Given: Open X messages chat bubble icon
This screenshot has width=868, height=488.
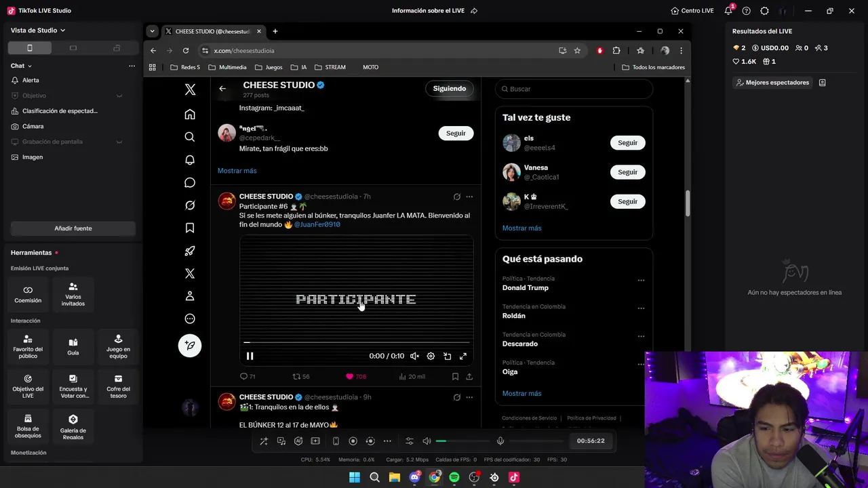Looking at the screenshot, I should (190, 182).
